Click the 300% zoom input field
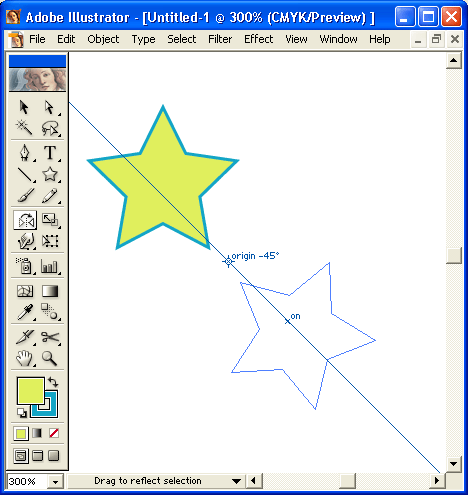This screenshot has height=495, width=468. click(x=28, y=482)
